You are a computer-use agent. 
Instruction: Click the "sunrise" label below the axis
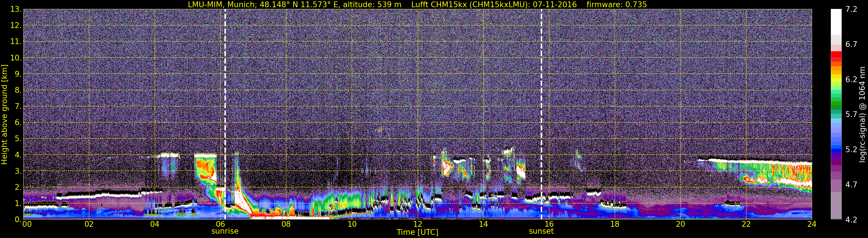point(225,231)
